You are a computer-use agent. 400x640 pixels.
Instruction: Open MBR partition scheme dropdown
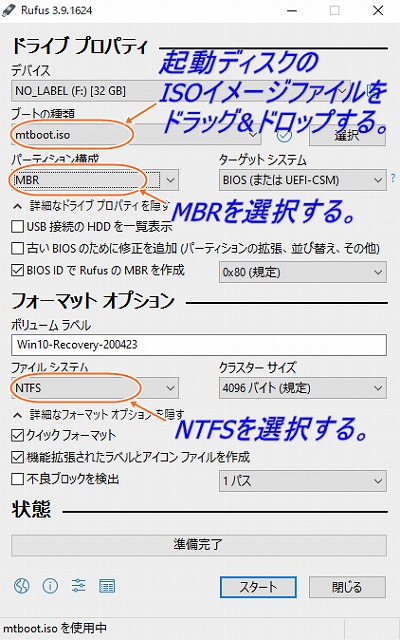pyautogui.click(x=95, y=180)
